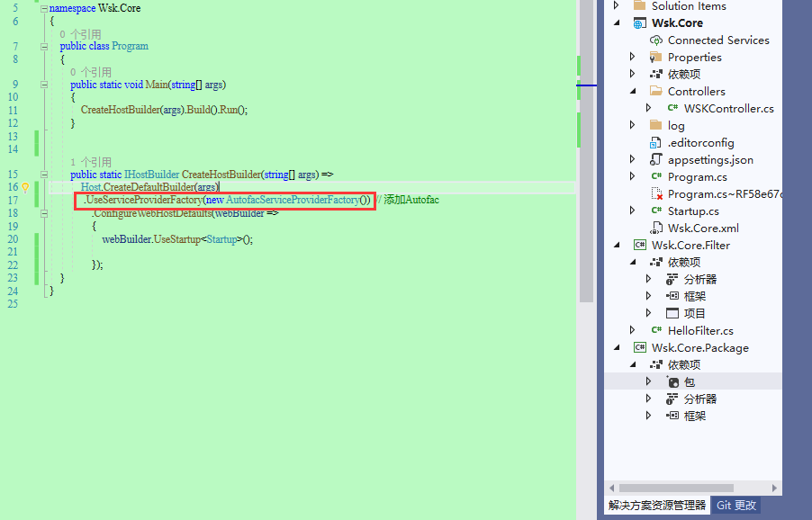Click the code editor vertical scrollbar thumb
Screen dimensions: 812x520
tap(586, 150)
